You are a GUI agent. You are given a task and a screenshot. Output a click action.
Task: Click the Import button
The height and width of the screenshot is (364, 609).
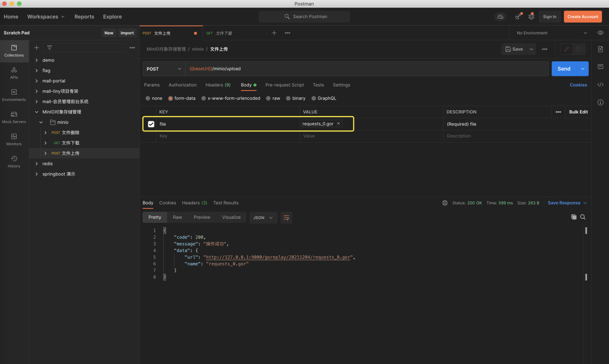pyautogui.click(x=127, y=33)
